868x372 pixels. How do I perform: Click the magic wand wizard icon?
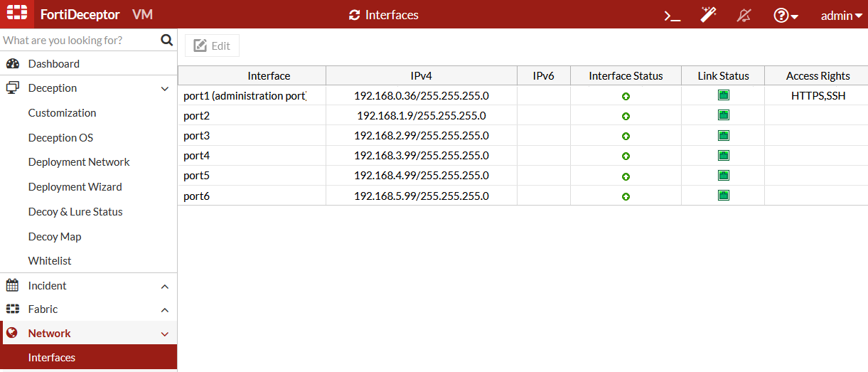(708, 15)
